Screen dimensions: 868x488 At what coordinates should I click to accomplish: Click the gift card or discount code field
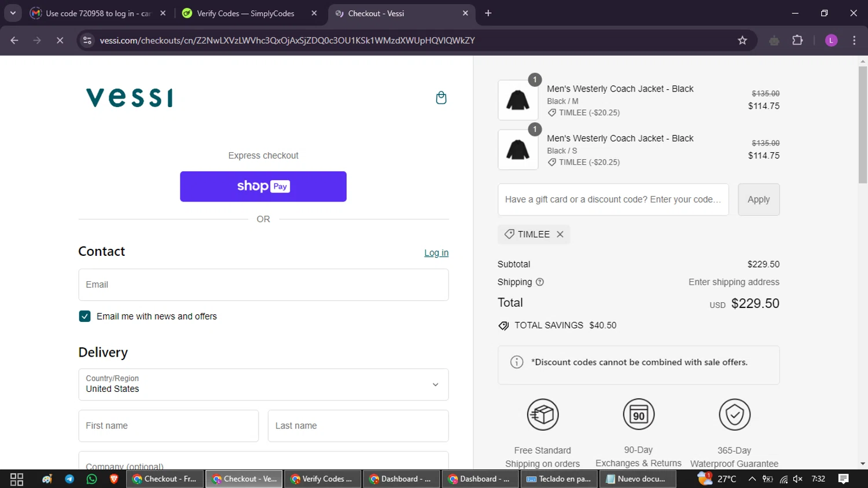613,200
